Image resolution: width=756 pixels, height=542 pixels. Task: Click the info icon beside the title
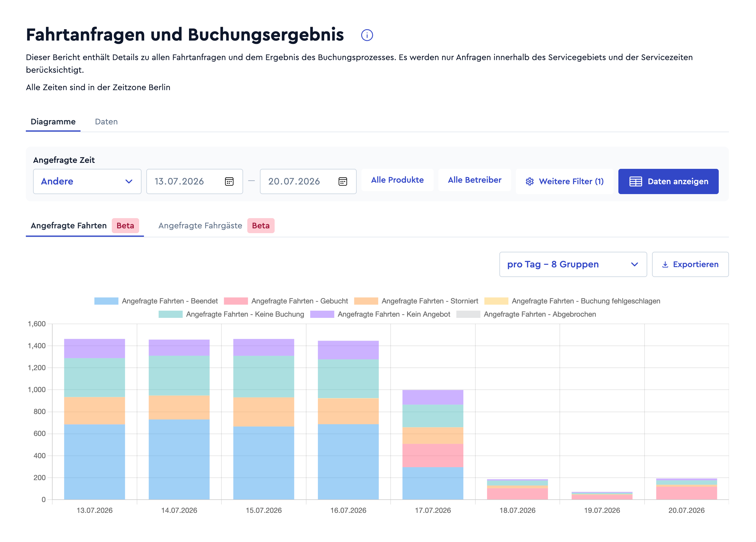click(x=367, y=35)
